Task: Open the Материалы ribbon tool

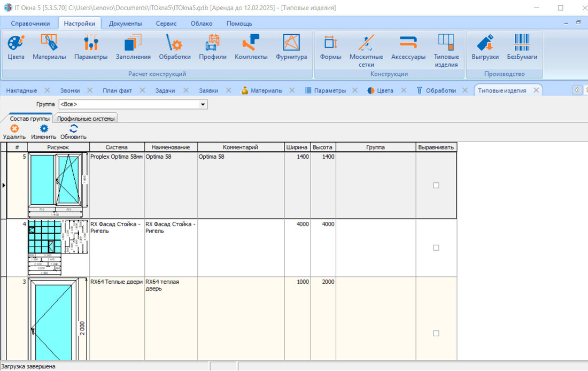Action: (x=49, y=47)
